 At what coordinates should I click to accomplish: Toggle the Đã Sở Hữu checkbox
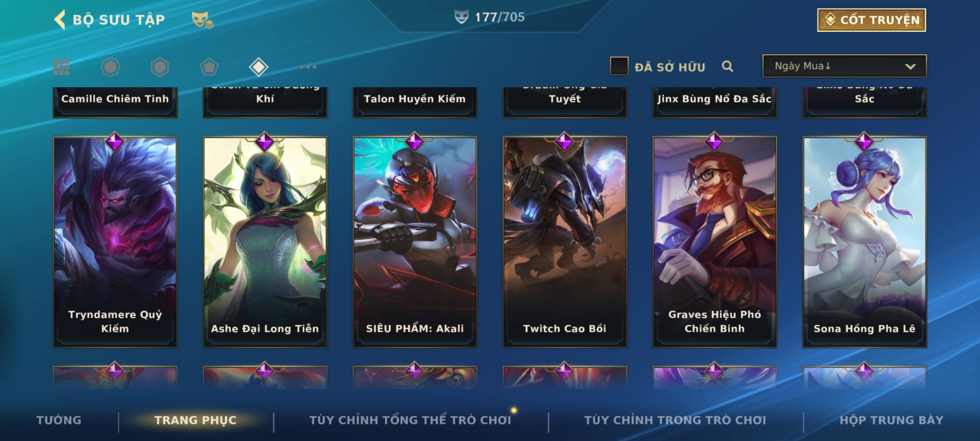(x=619, y=66)
